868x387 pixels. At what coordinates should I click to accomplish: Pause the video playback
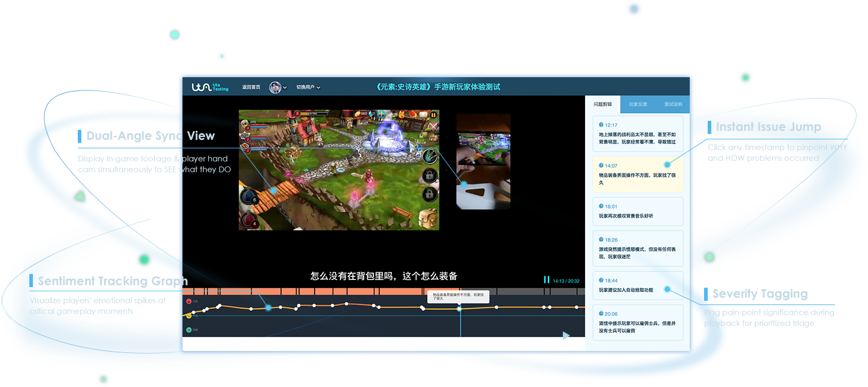point(546,280)
